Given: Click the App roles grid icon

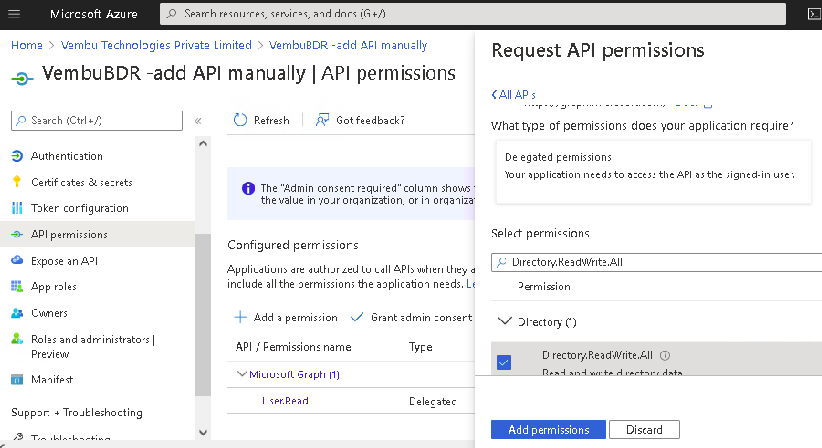Looking at the screenshot, I should click(x=17, y=287).
